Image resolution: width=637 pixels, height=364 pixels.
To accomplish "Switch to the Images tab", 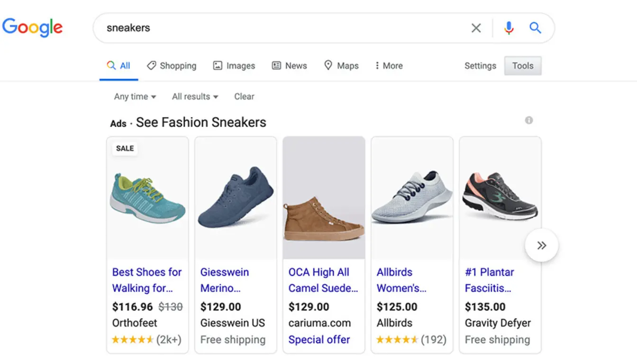I will 234,66.
